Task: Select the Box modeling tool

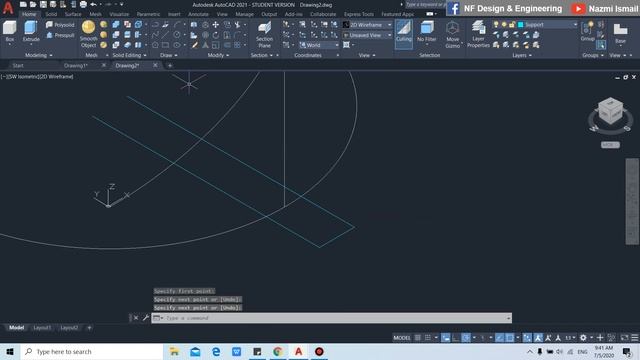Action: point(9,31)
